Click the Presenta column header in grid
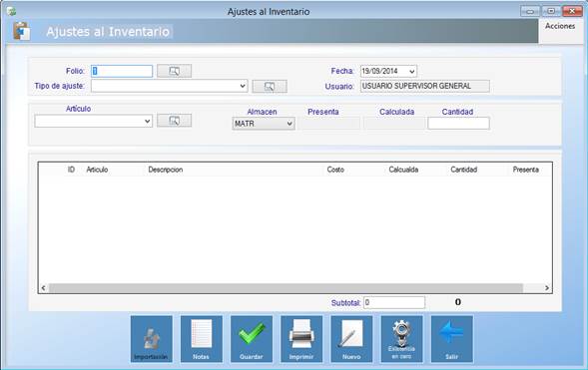This screenshot has width=588, height=370. pyautogui.click(x=526, y=170)
